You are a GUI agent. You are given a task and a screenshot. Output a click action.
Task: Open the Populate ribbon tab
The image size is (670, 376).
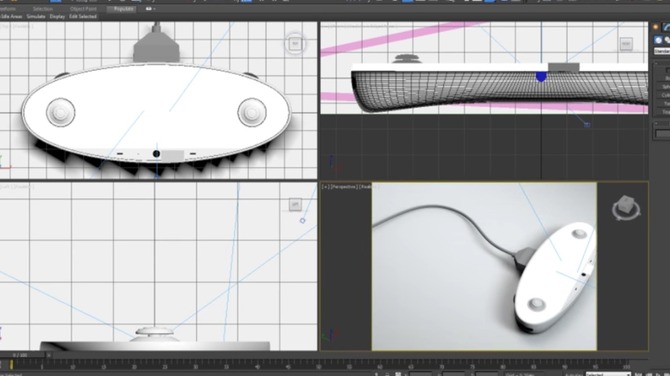[x=123, y=9]
